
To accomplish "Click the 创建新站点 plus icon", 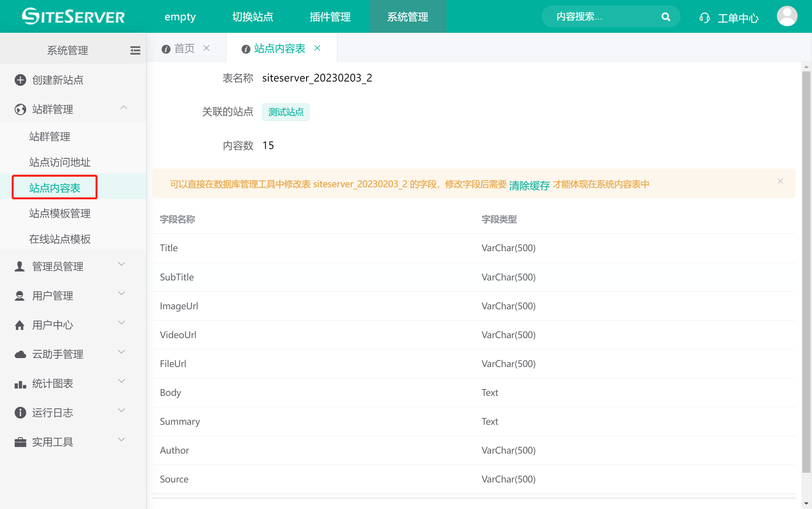I will click(20, 80).
